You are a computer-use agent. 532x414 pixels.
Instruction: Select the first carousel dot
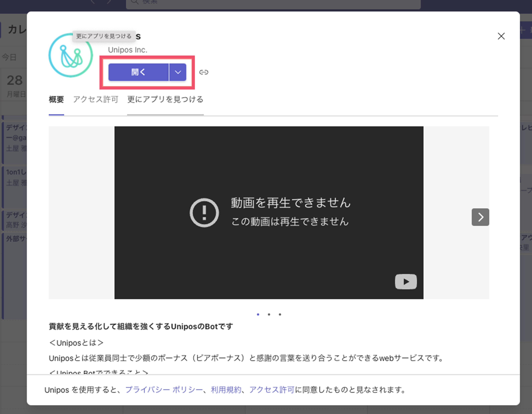(x=258, y=314)
